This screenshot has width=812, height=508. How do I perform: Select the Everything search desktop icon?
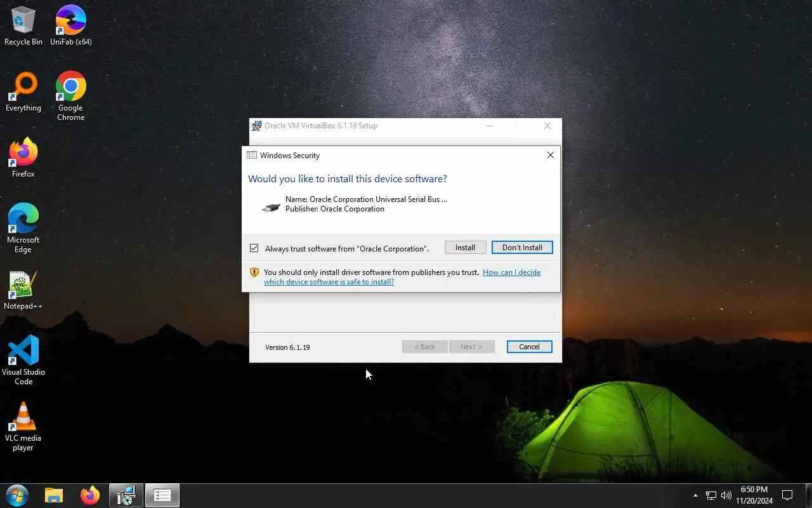point(23,92)
